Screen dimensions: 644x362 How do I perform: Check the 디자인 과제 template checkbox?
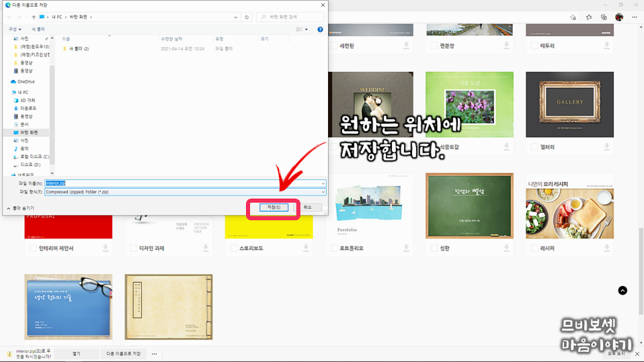pos(133,248)
